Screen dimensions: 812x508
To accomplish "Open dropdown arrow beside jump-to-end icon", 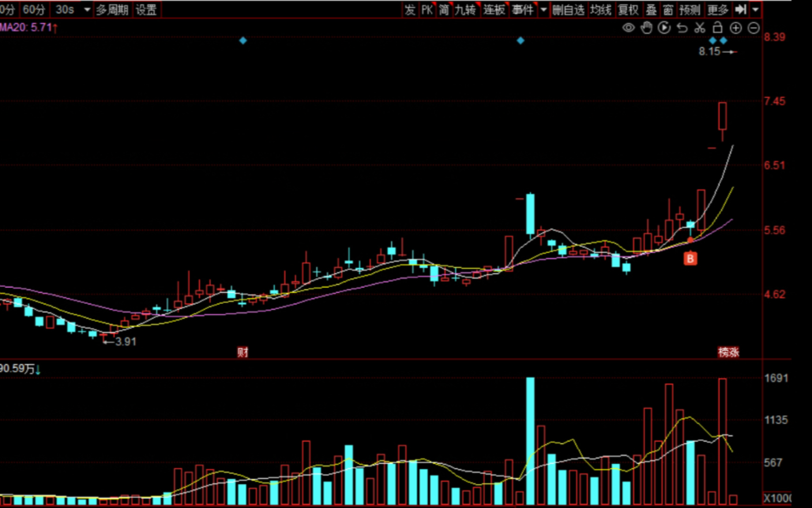I will click(755, 9).
